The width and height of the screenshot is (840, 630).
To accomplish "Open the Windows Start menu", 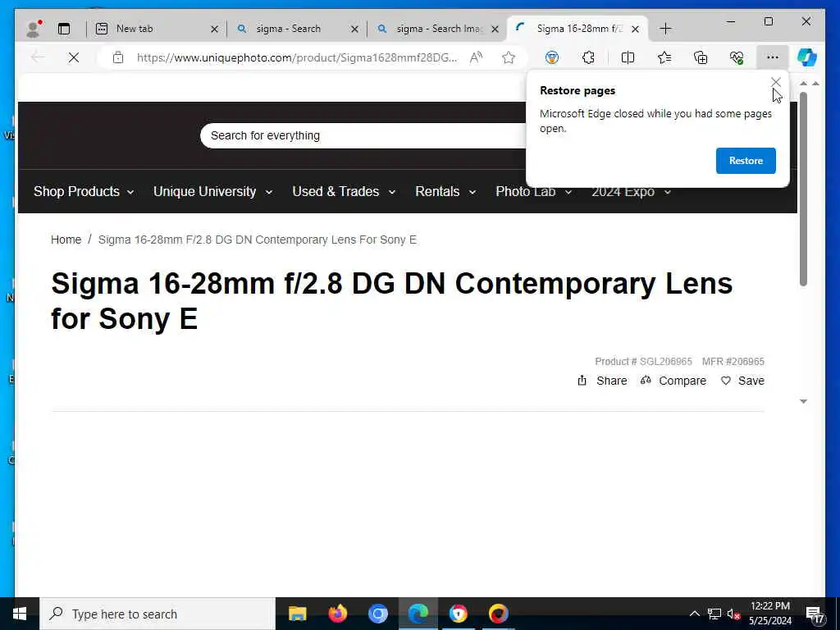I will click(20, 614).
